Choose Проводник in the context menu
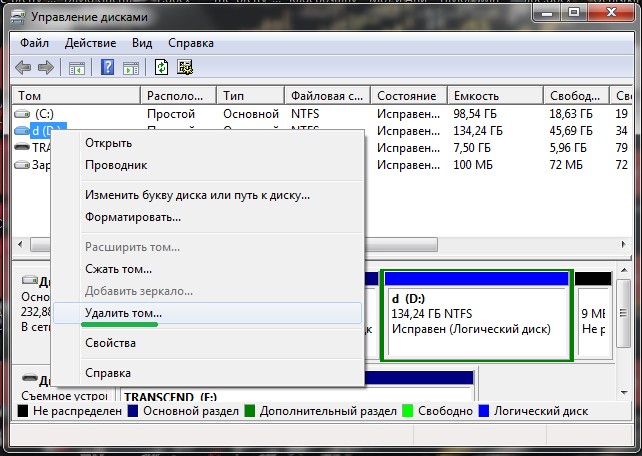 208,165
